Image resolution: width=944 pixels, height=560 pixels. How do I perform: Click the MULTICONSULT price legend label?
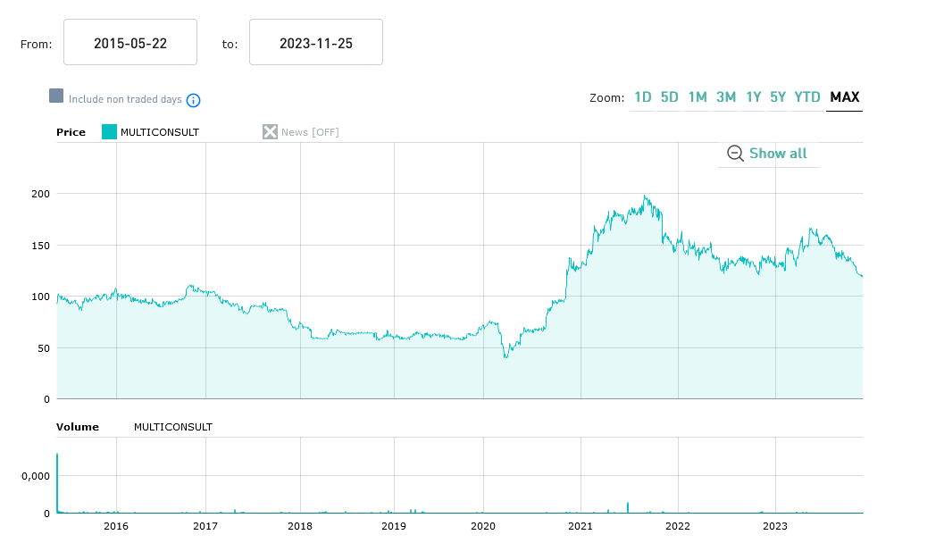click(x=160, y=132)
